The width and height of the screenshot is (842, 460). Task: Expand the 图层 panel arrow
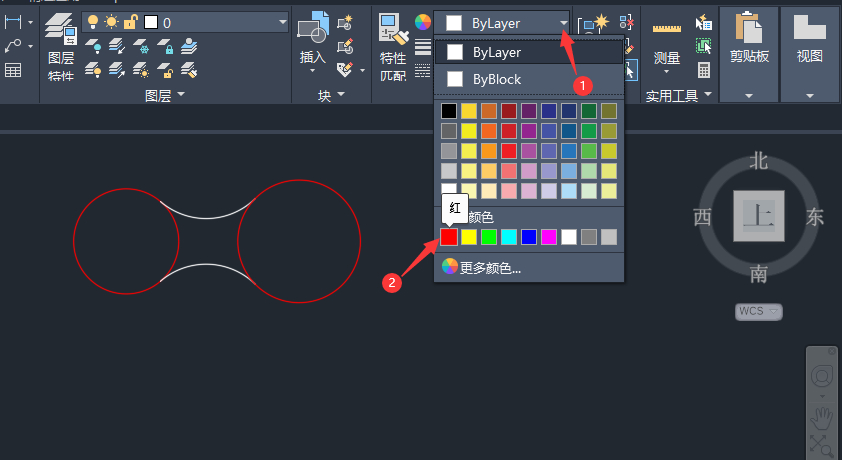point(181,94)
